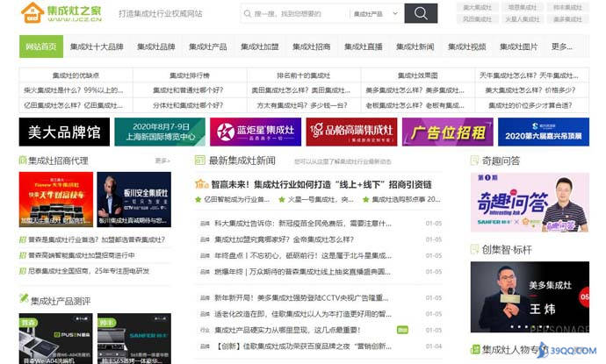Click the 美大品牌馆 black banner
Image resolution: width=606 pixels, height=364 pixels.
[x=64, y=132]
